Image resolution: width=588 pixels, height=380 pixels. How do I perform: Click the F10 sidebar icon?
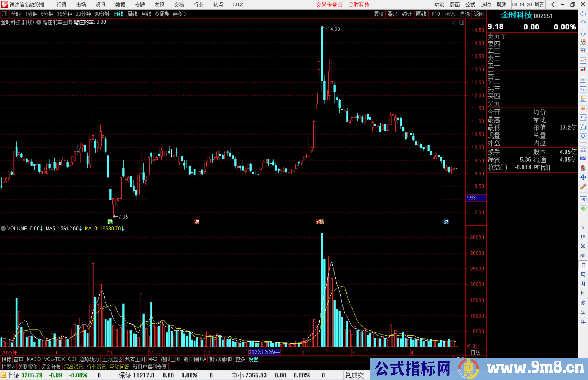pos(583,89)
